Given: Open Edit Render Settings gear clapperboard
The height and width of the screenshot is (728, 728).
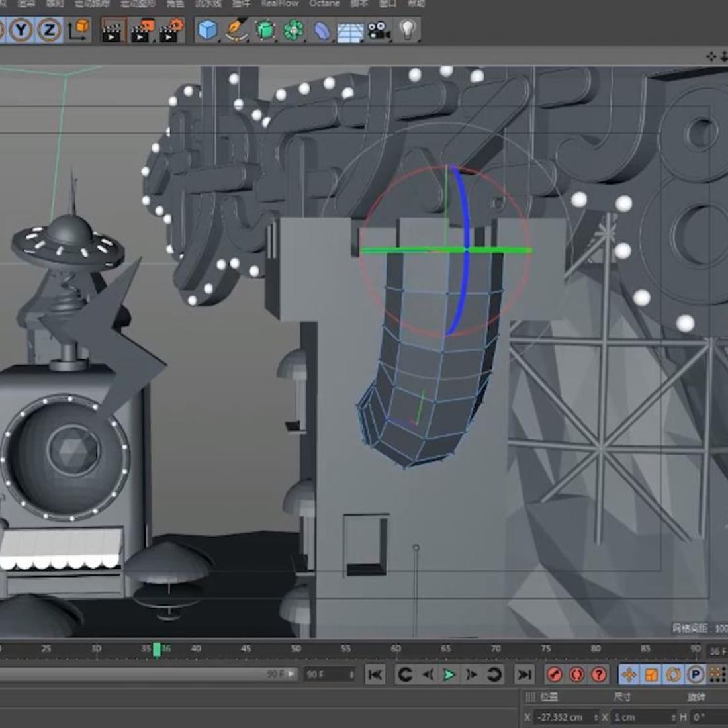Looking at the screenshot, I should [x=171, y=30].
